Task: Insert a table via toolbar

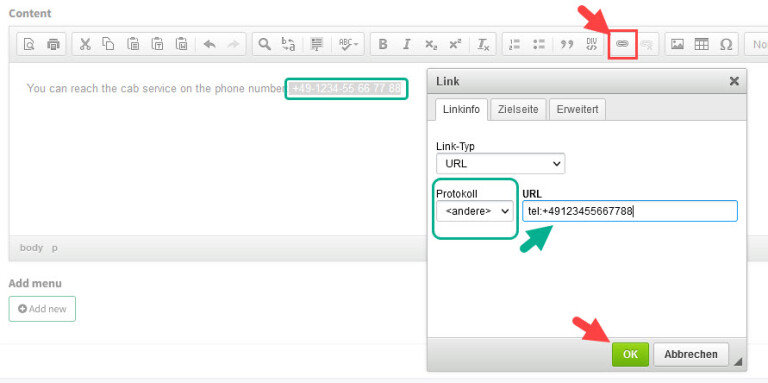Action: pyautogui.click(x=702, y=45)
